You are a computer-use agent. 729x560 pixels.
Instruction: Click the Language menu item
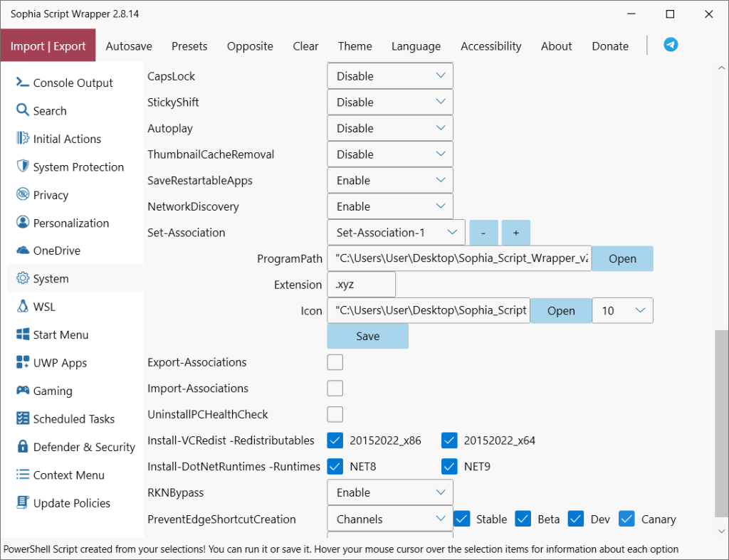click(x=416, y=46)
